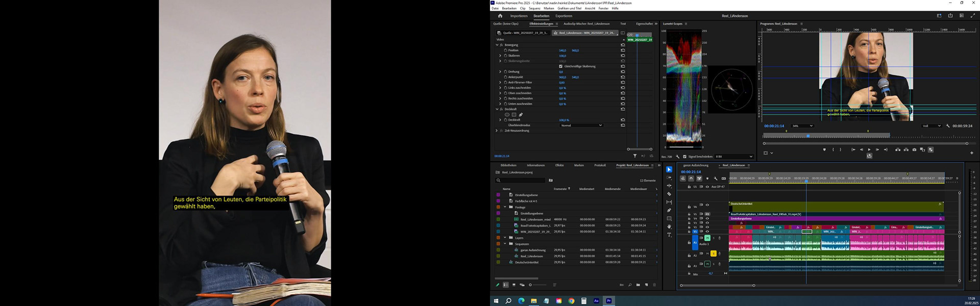The width and height of the screenshot is (980, 306).
Task: Switch to ganze Aufzeichnung timeline tab
Action: (696, 165)
